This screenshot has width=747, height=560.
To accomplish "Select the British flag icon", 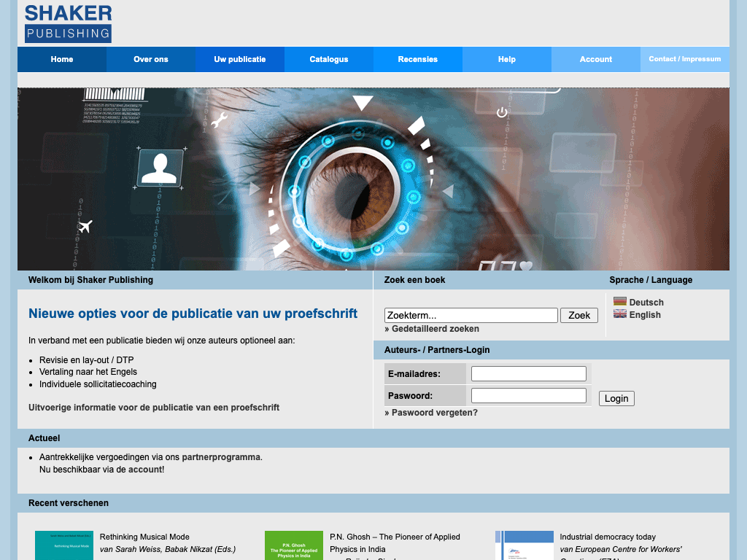I will [620, 314].
